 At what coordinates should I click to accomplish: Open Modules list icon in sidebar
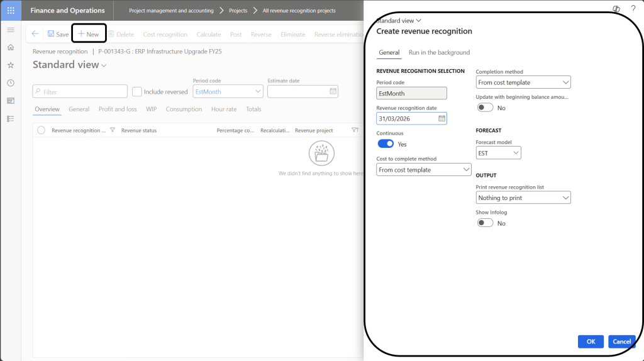[11, 118]
